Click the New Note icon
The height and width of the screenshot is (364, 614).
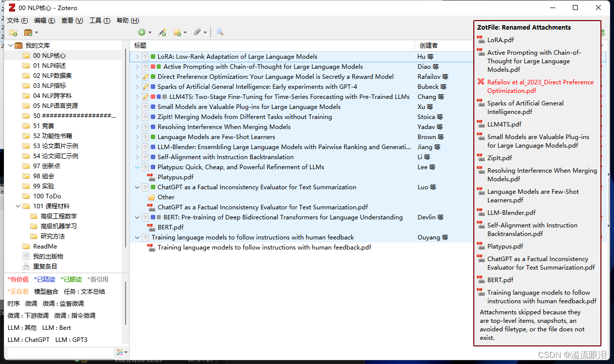point(177,33)
